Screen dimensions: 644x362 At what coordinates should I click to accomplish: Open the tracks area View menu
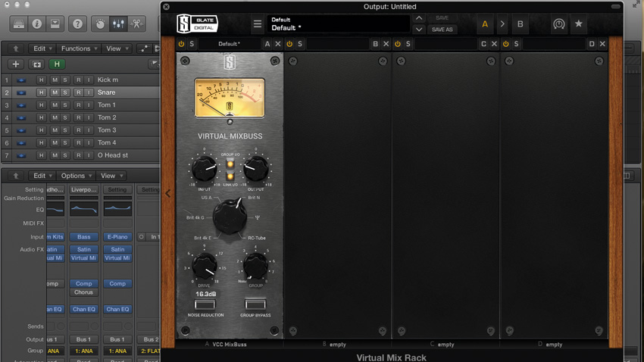(117, 48)
